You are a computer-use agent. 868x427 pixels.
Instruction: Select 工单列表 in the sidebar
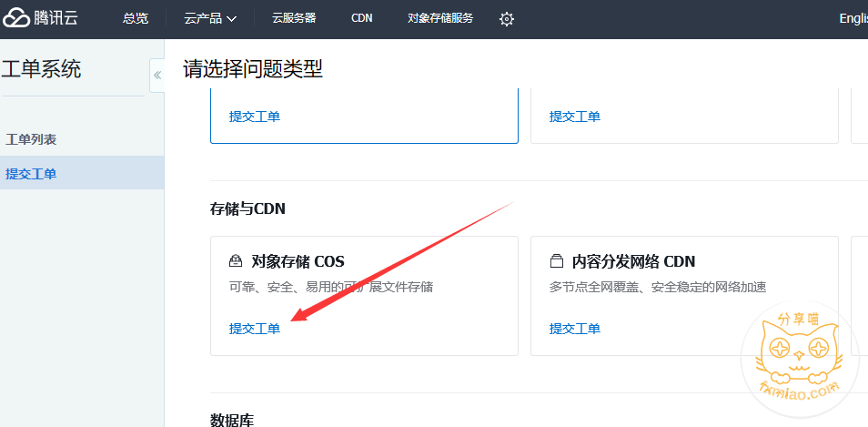click(x=31, y=139)
